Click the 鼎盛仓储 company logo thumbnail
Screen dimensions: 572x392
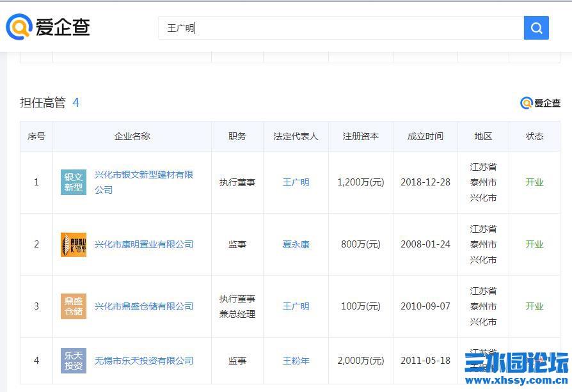point(74,306)
